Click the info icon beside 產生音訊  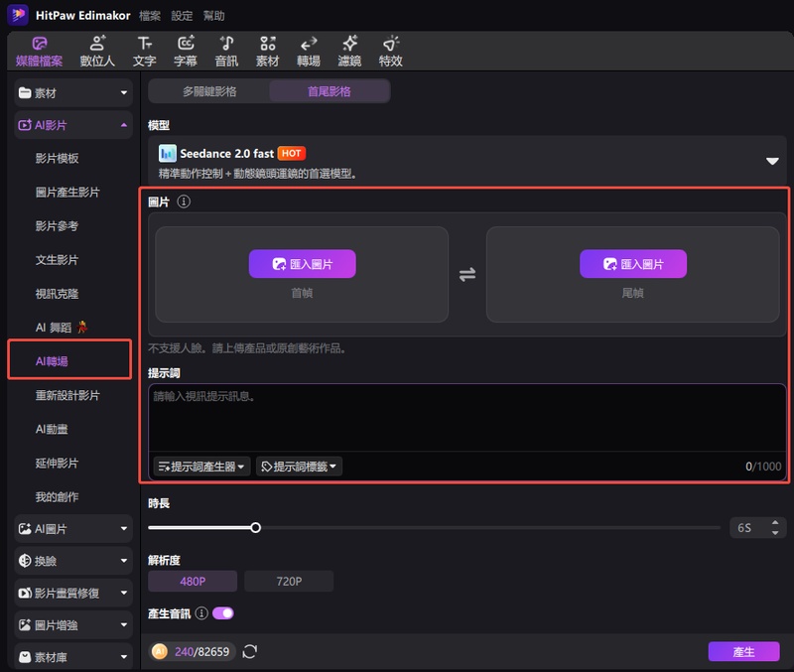[x=201, y=613]
